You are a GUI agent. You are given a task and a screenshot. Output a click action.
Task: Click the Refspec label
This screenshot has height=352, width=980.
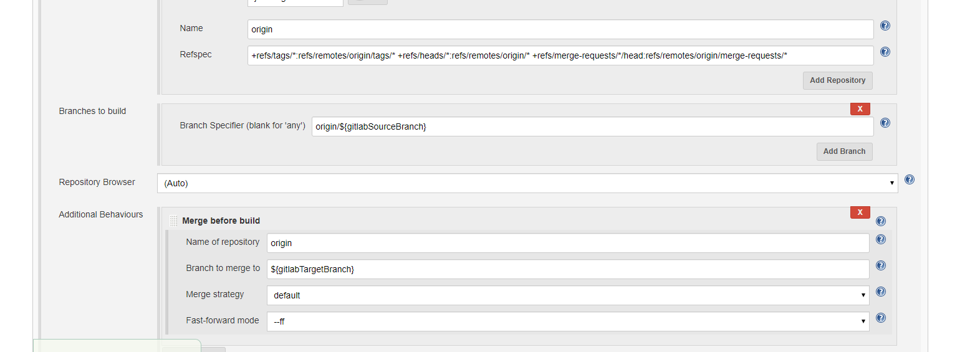[x=196, y=54]
